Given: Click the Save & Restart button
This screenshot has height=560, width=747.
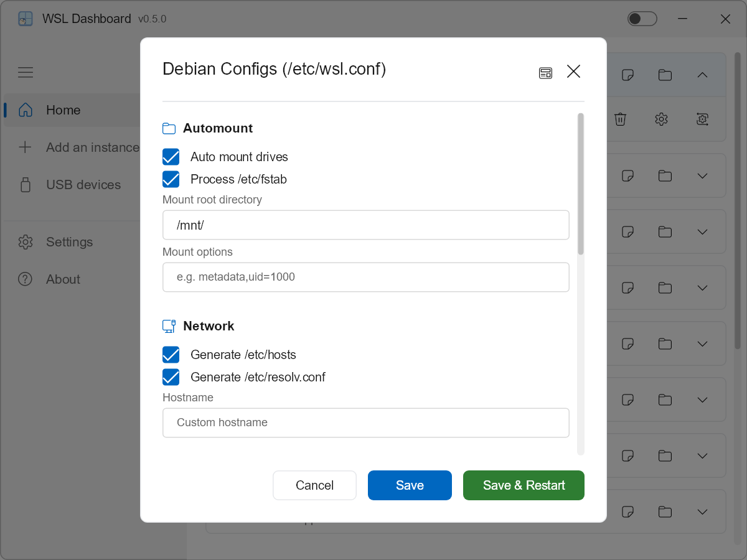Looking at the screenshot, I should tap(524, 485).
